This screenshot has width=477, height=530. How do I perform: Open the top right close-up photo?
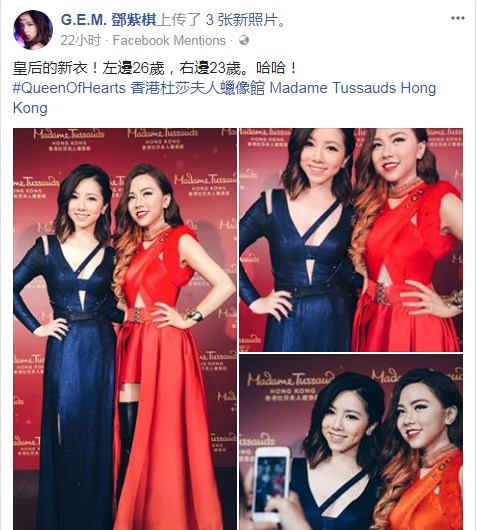click(x=351, y=240)
